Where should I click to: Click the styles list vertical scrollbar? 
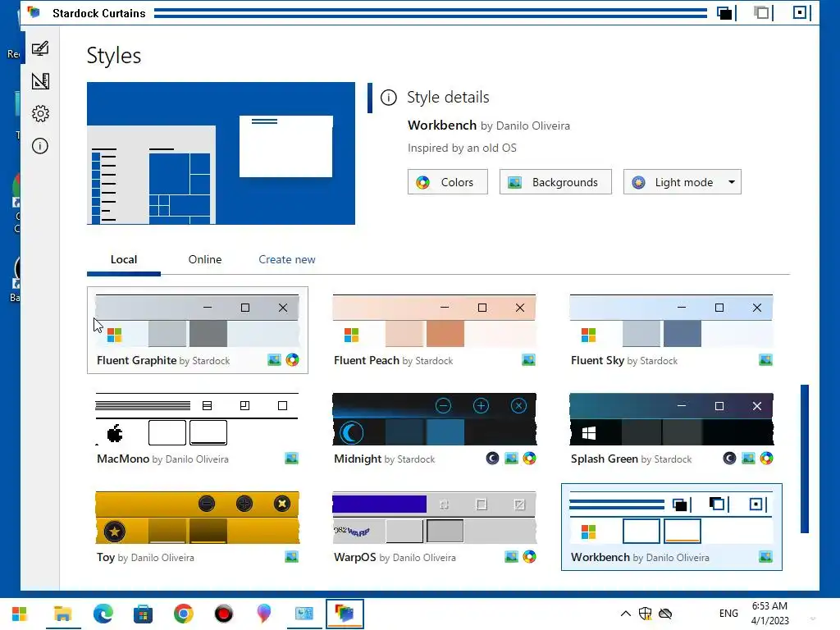[x=804, y=459]
